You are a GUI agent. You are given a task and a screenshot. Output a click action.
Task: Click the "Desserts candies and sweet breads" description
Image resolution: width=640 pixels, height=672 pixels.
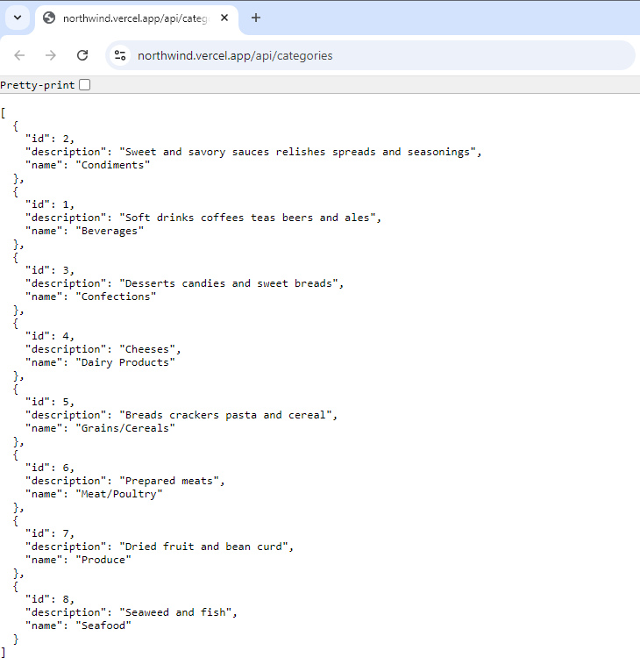point(231,283)
